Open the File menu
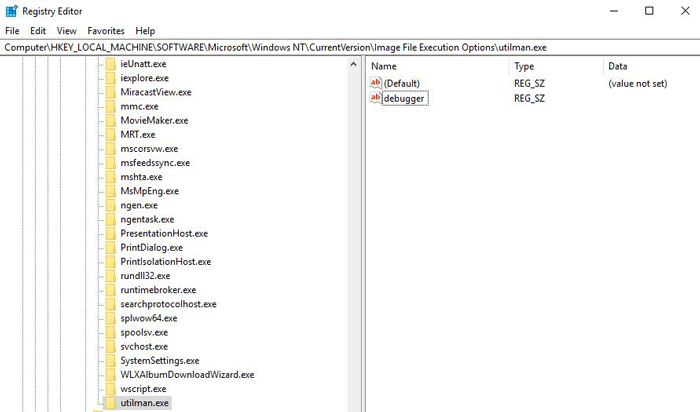This screenshot has width=700, height=412. (x=12, y=31)
